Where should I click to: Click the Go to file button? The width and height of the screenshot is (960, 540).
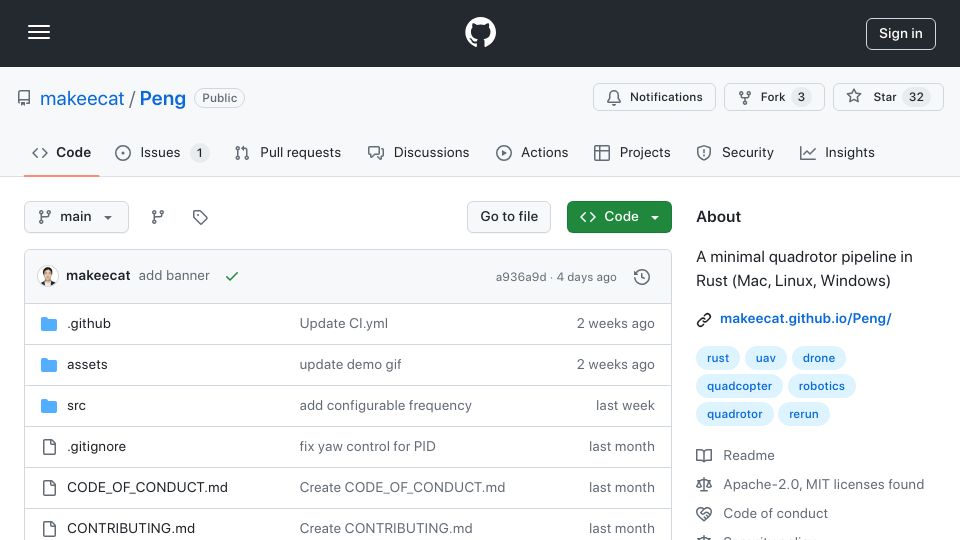[509, 217]
